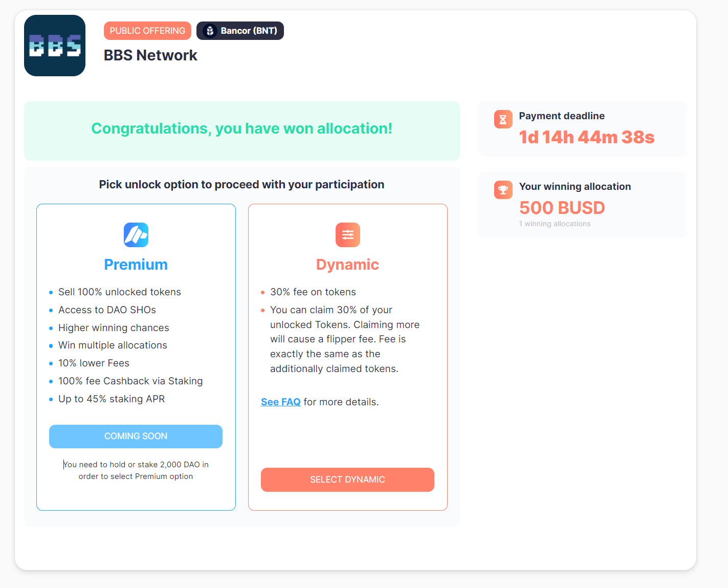Click the BBS Network logo thumbnail
728x588 pixels.
point(55,46)
